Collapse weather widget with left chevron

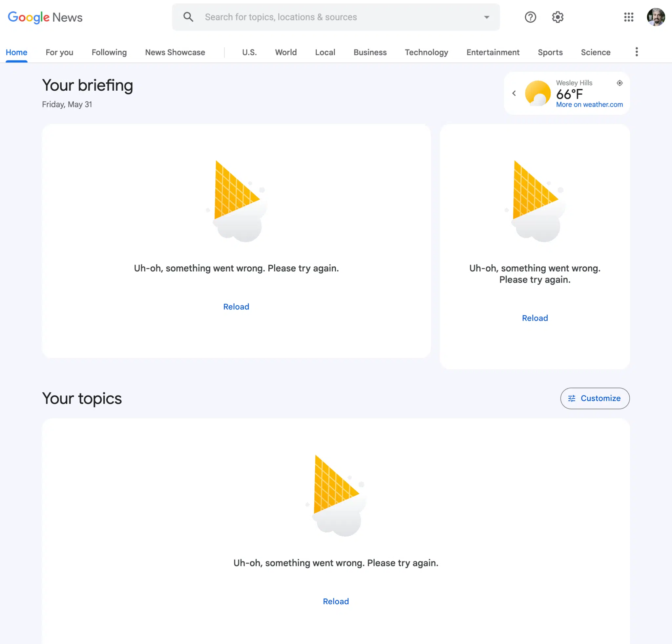514,93
